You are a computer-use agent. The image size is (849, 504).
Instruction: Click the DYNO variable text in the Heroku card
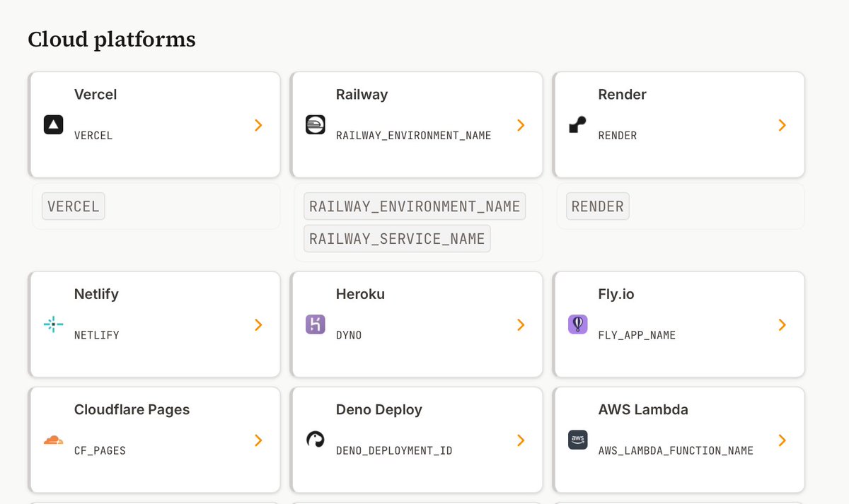click(x=349, y=335)
